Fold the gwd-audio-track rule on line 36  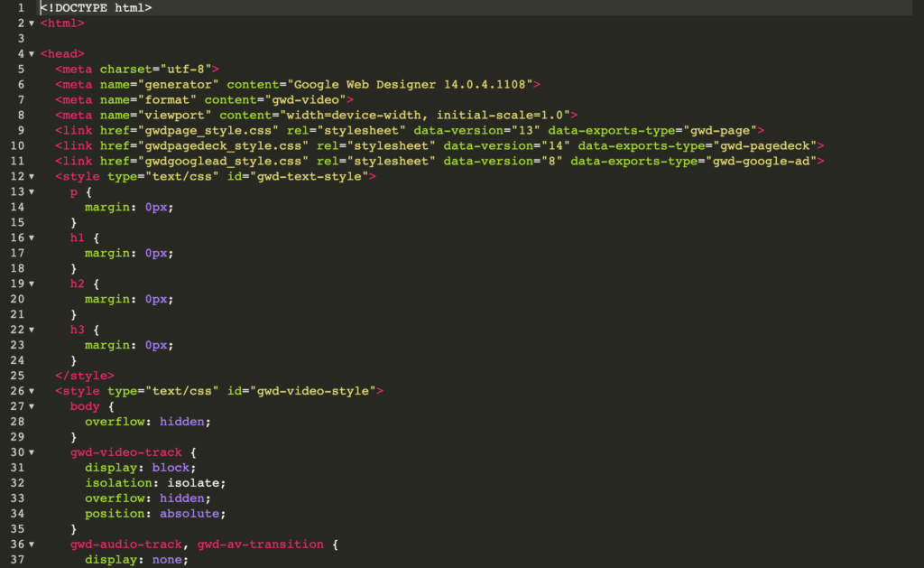pos(32,545)
